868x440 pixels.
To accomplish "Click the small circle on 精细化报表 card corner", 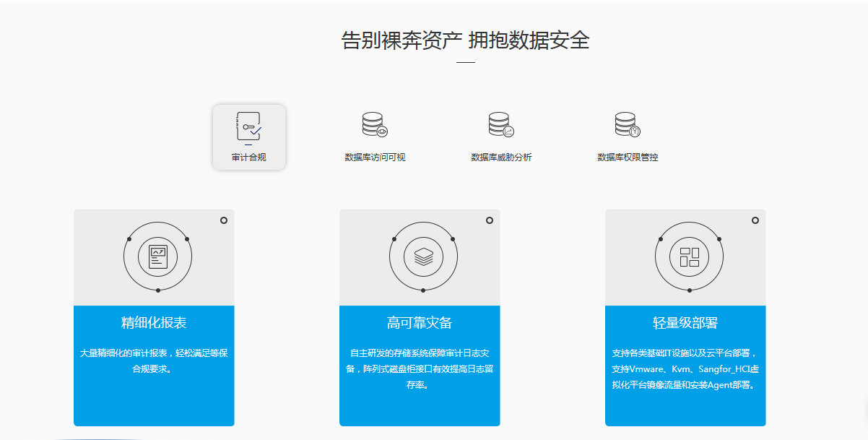I will coord(224,220).
